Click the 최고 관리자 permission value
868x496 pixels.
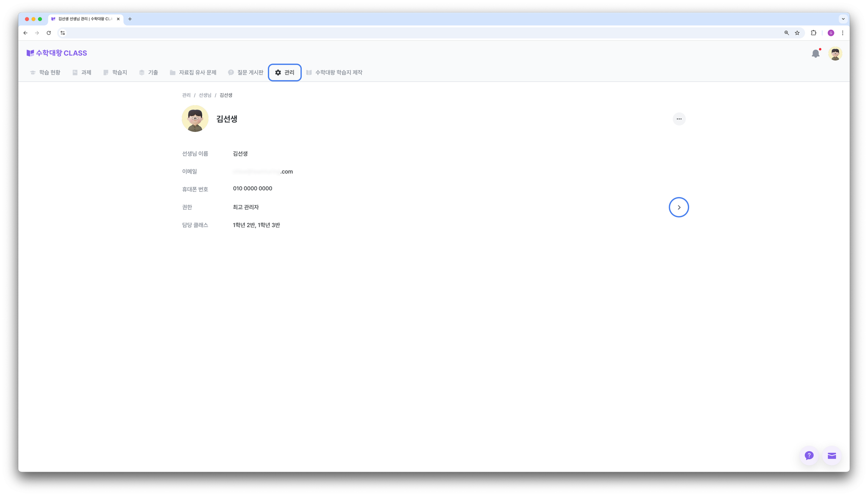246,207
